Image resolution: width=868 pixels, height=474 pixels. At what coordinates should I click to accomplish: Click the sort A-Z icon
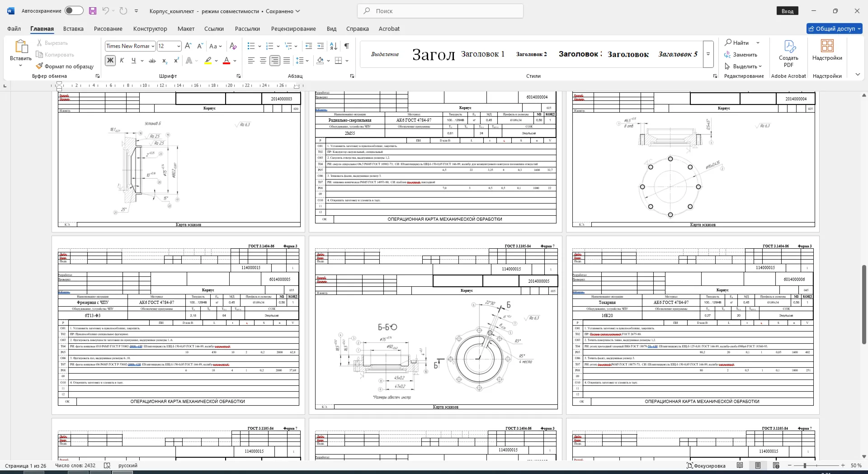334,46
